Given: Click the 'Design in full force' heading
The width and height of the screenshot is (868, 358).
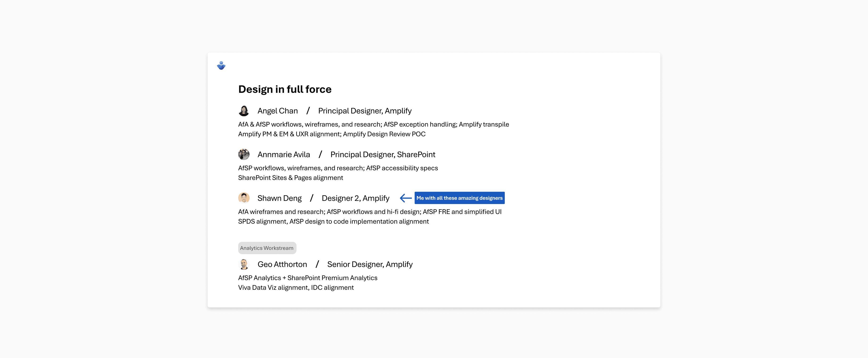Looking at the screenshot, I should [x=285, y=89].
